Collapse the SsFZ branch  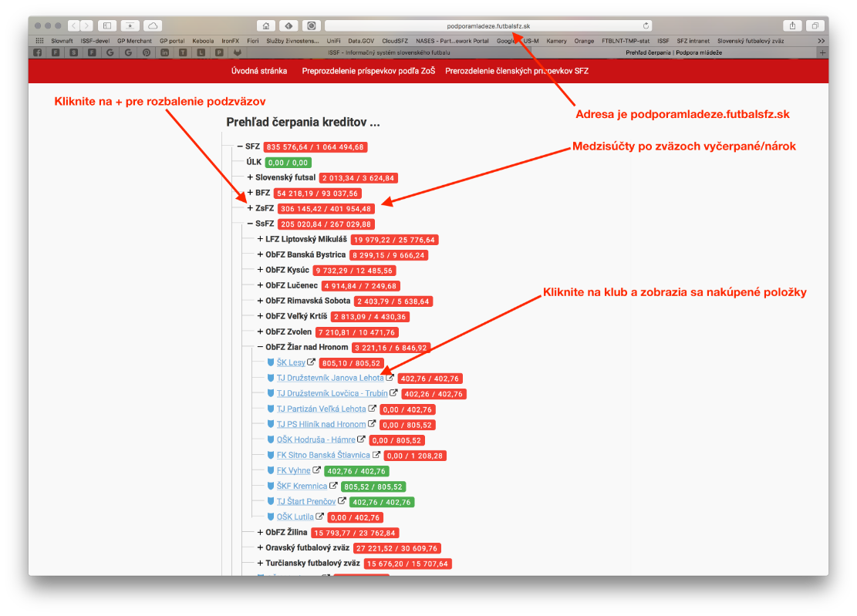pyautogui.click(x=250, y=224)
